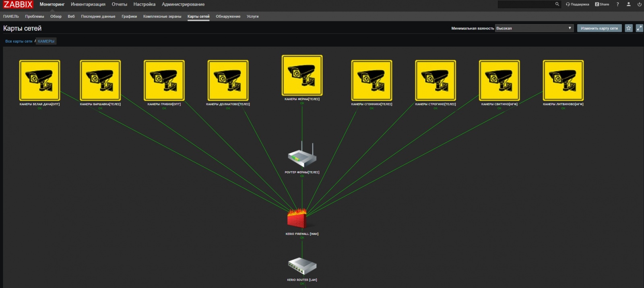The height and width of the screenshot is (288, 644).
Task: Go to the Услуги submenu
Action: [x=253, y=17]
